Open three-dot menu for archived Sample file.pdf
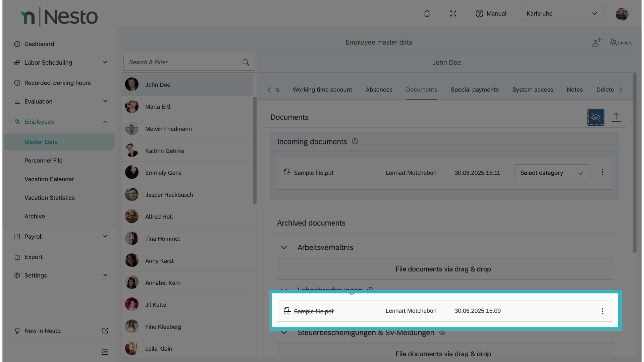Viewport: 644px width, 362px height. 602,311
